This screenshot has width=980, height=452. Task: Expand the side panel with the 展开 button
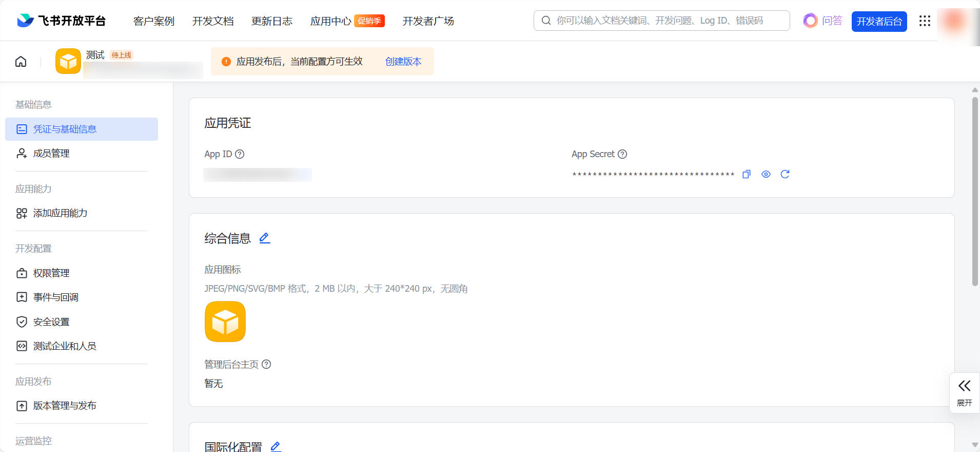965,393
